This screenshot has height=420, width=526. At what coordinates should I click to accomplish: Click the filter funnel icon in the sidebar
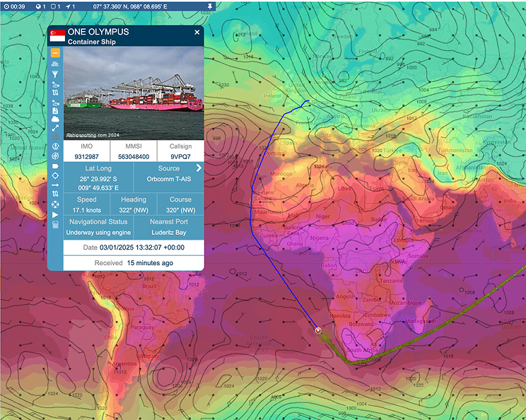point(55,74)
